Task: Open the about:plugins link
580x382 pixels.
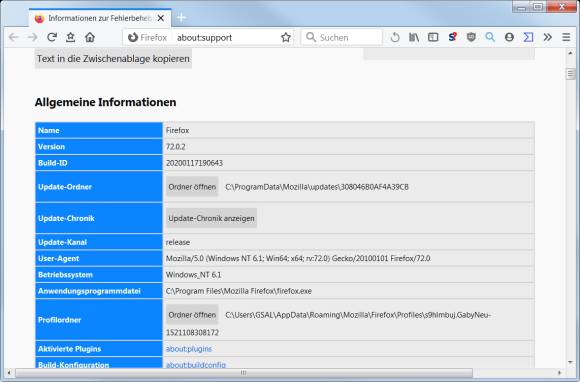Action: [x=189, y=349]
